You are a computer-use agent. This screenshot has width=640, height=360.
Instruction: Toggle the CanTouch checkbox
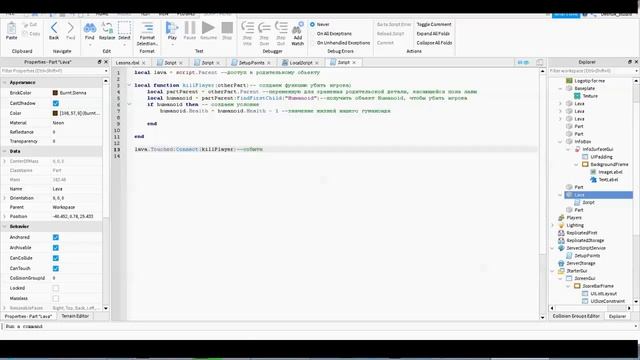(56, 269)
